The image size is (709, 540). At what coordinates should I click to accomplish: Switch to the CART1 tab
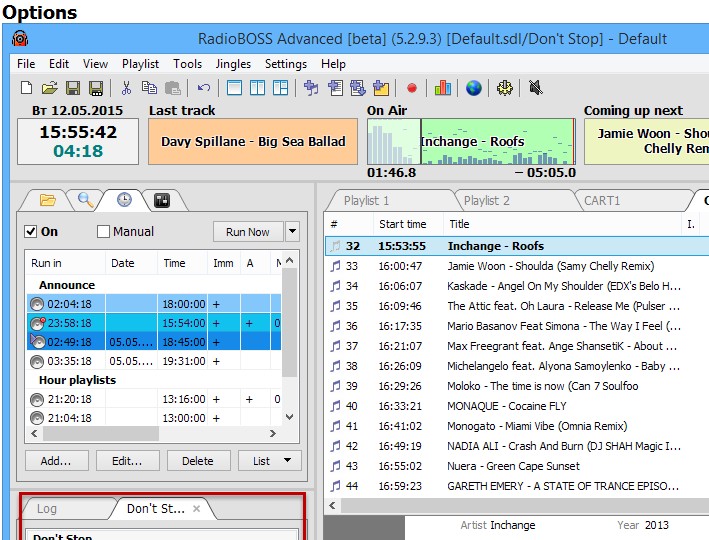point(633,200)
